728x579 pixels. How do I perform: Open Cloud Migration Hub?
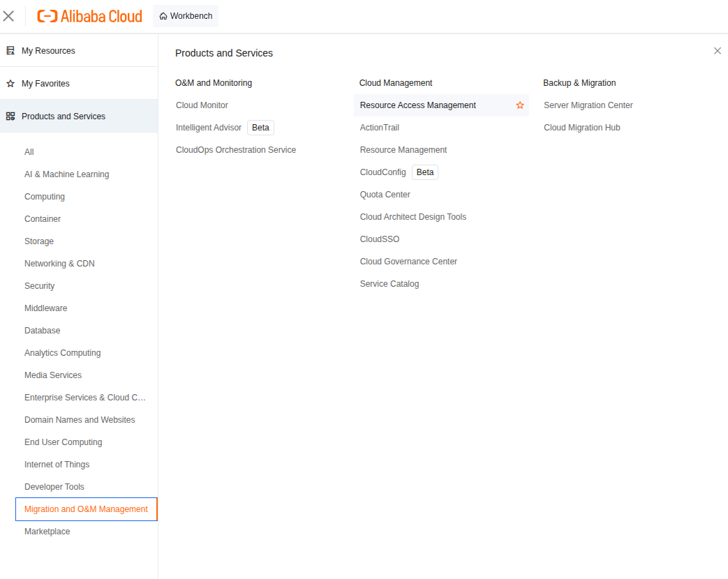(582, 128)
